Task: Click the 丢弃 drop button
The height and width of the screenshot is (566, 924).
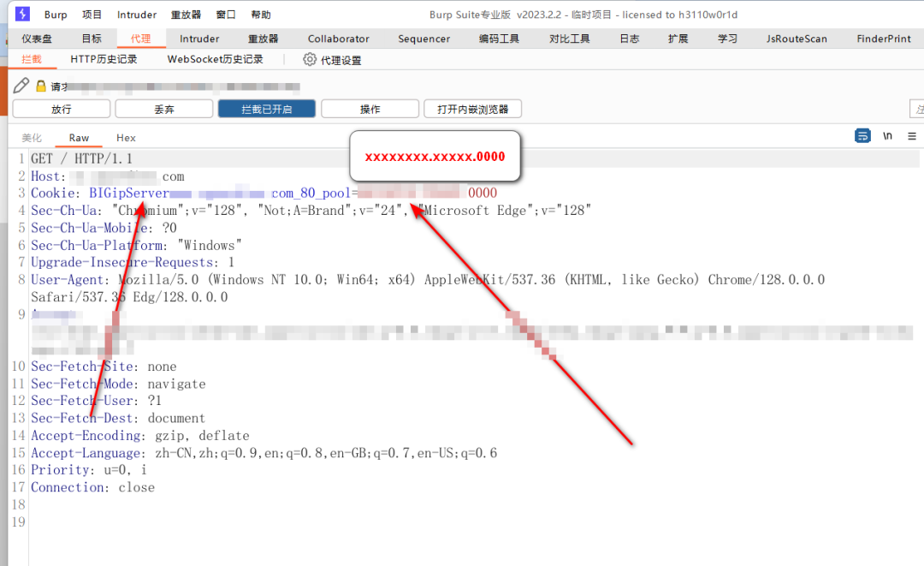Action: pos(163,109)
